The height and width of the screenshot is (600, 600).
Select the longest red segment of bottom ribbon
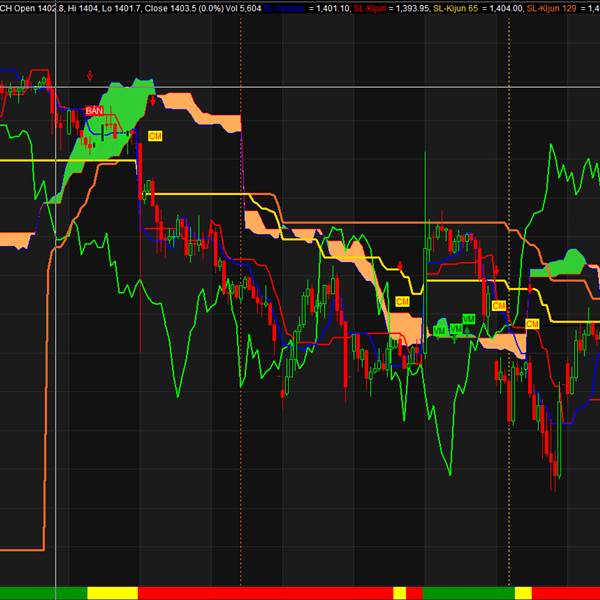pos(266,593)
